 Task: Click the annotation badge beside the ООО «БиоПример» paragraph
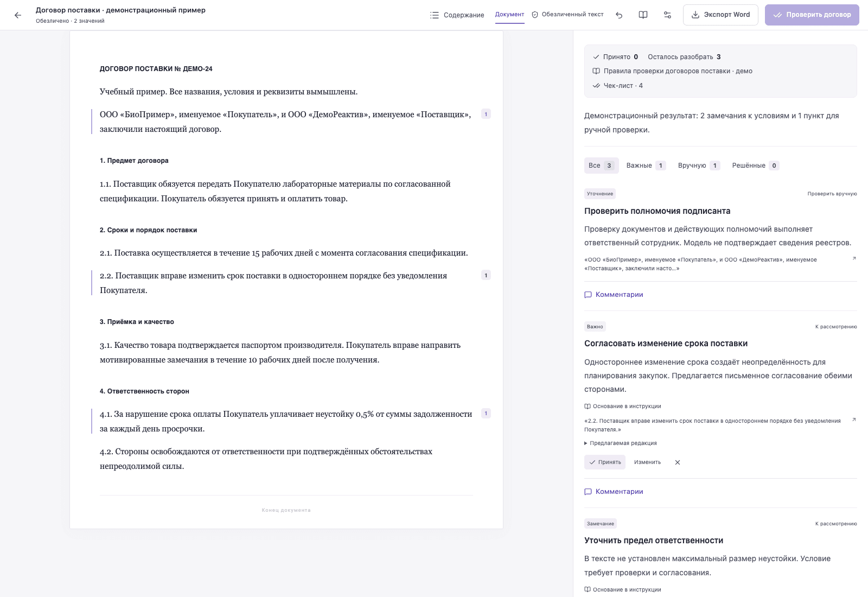(x=486, y=114)
